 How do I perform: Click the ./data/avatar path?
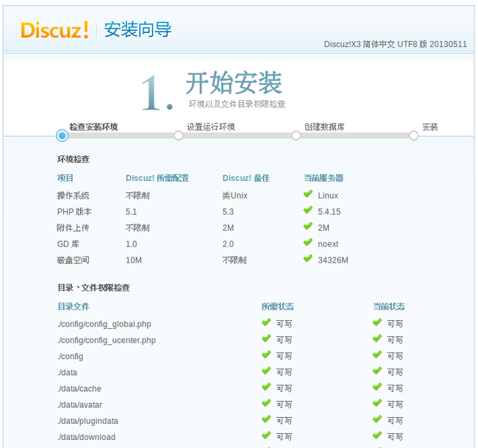(x=80, y=405)
